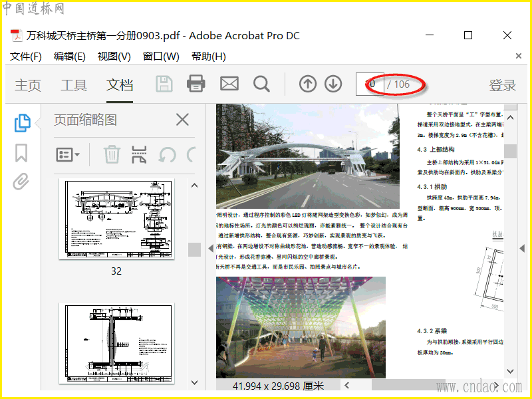This screenshot has height=399, width=532.
Task: Open the 文件(F) menu
Action: tap(26, 57)
